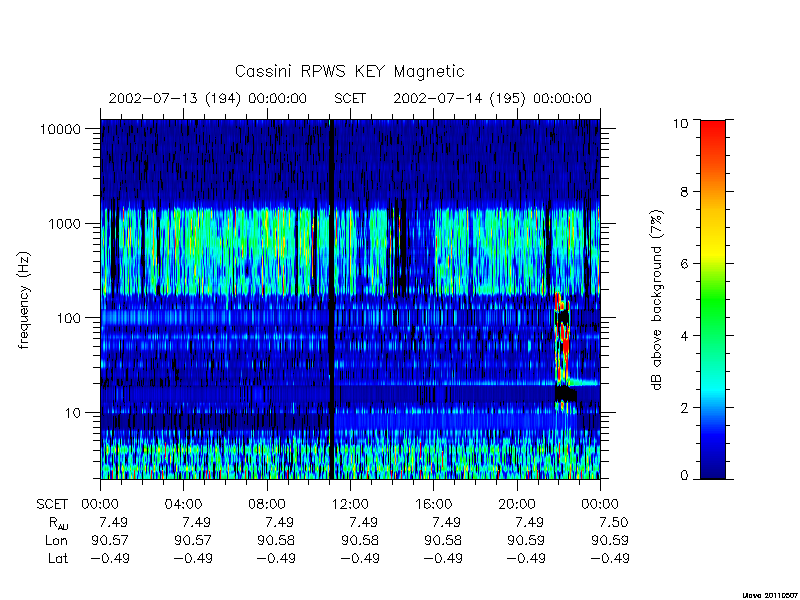Viewport: 800px width, 600px height.
Task: Click the "frequency (Hz)" axis label
Action: tap(24, 301)
